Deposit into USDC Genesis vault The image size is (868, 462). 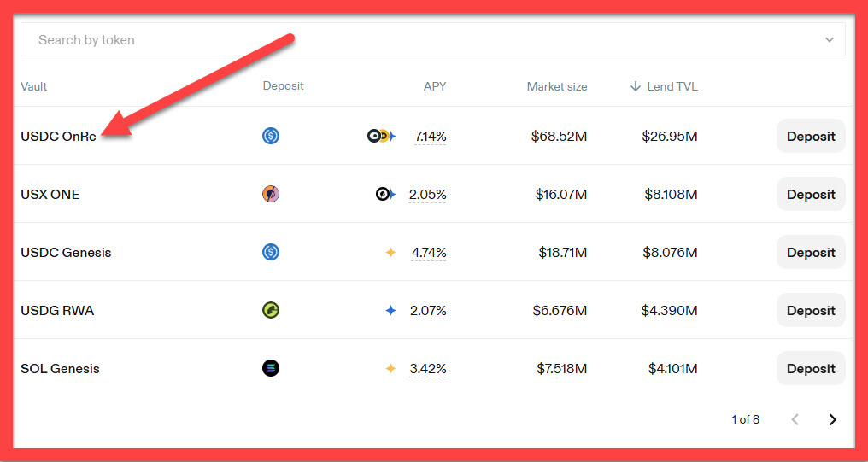click(x=811, y=252)
